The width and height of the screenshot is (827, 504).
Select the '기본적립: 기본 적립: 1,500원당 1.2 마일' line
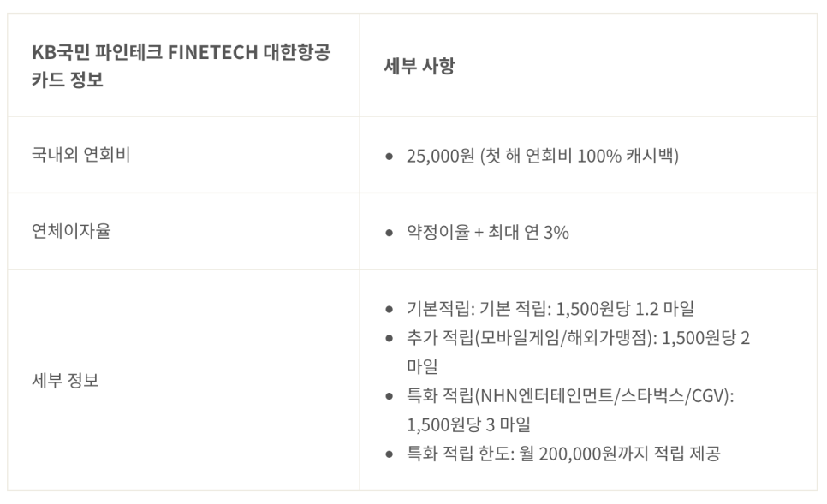point(550,308)
